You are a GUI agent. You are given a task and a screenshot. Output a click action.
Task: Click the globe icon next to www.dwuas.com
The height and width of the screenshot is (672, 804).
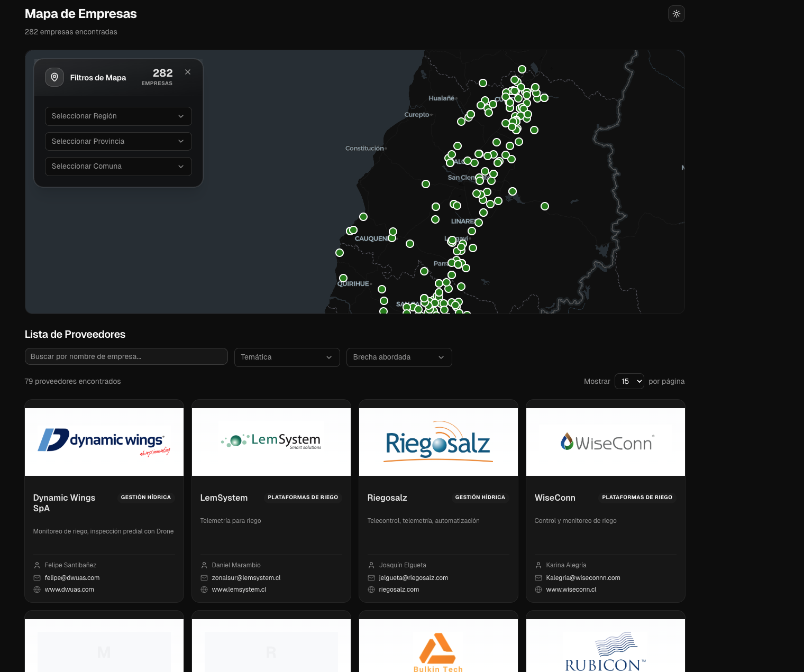coord(37,590)
